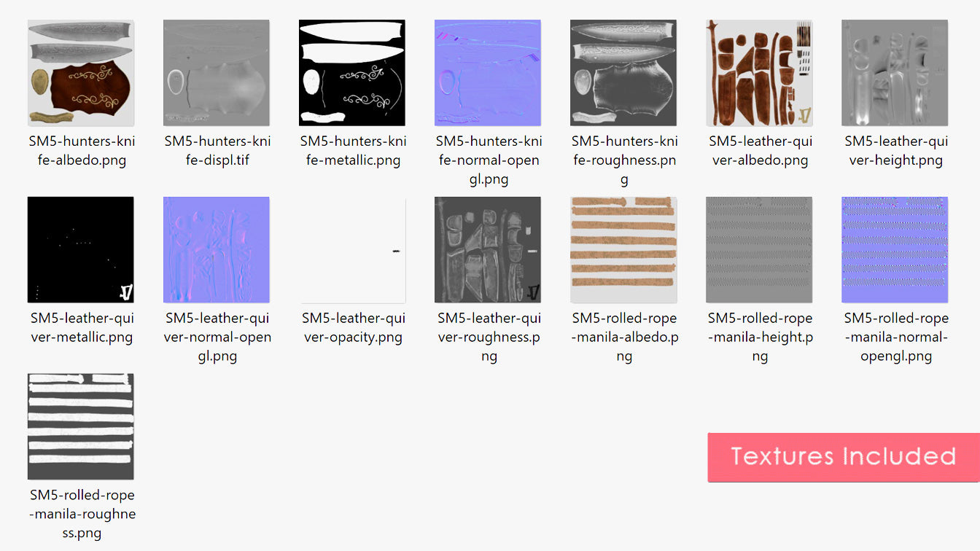Viewport: 980px width, 551px height.
Task: Click the SM5-hunters-knife-metallic.png filename text
Action: [354, 151]
